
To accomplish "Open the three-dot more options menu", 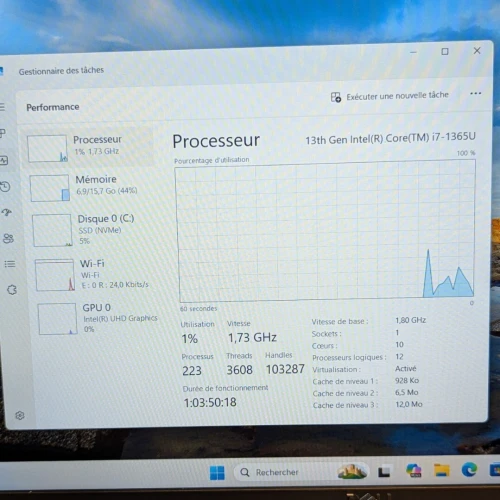I will [475, 93].
